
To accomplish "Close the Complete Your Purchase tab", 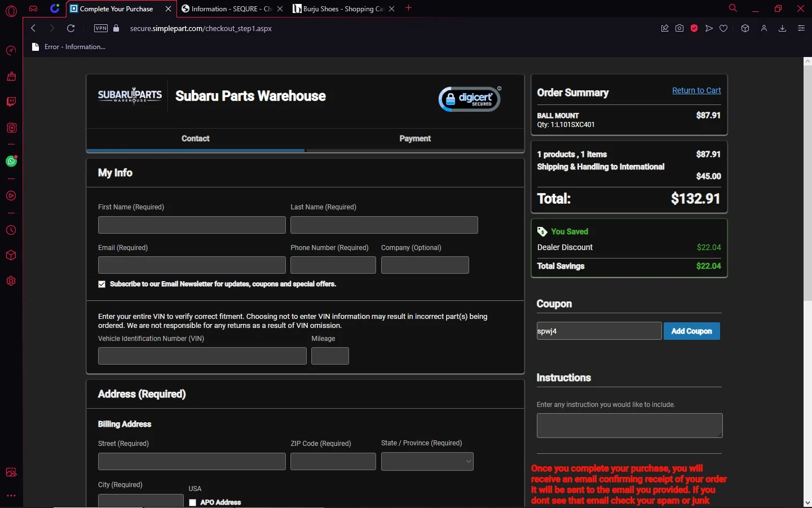I will pos(167,8).
